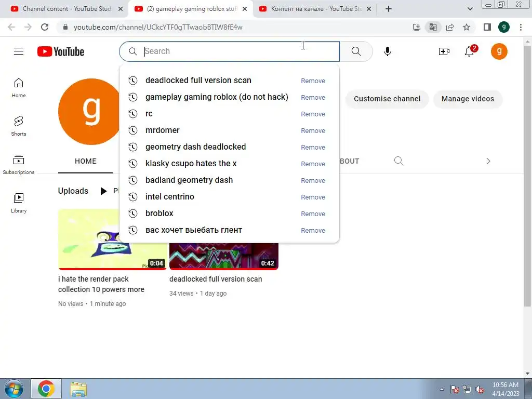Click the browser address bar URL

(x=158, y=27)
